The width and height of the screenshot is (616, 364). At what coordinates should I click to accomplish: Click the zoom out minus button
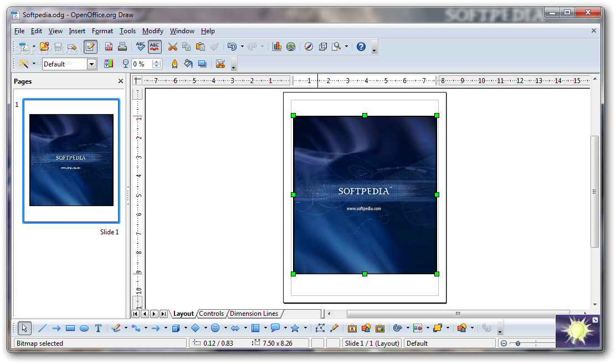(504, 343)
